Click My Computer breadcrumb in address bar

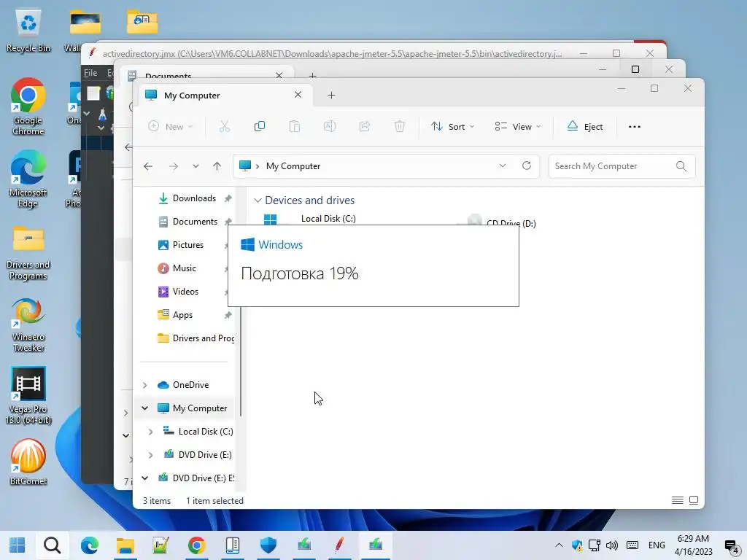[x=293, y=166]
